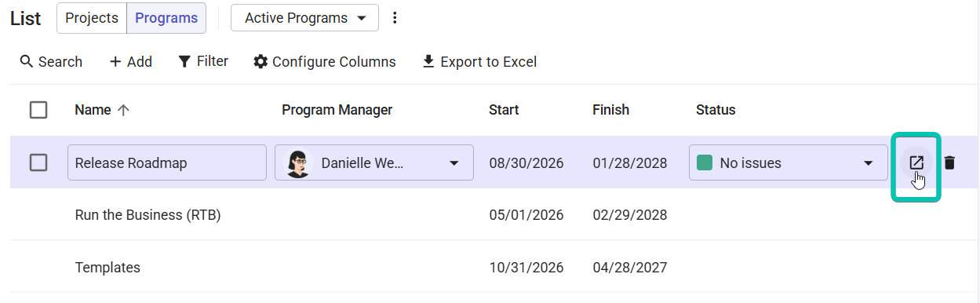This screenshot has width=980, height=303.
Task: Toggle the select-all checkbox in header
Action: click(x=38, y=110)
